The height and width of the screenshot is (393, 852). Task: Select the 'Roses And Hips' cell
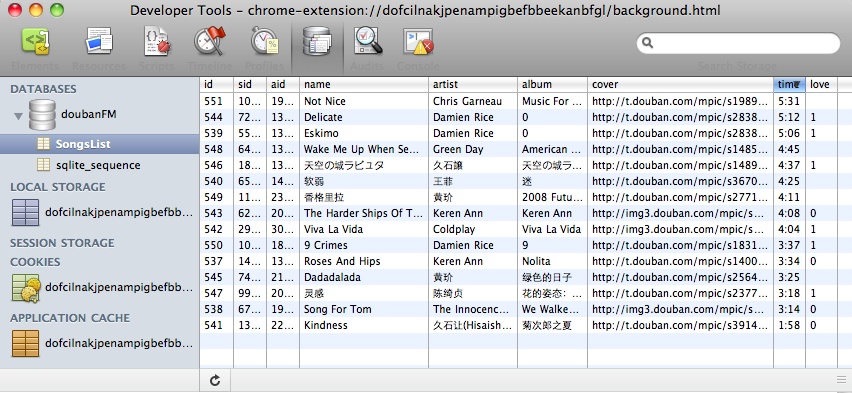[x=364, y=261]
